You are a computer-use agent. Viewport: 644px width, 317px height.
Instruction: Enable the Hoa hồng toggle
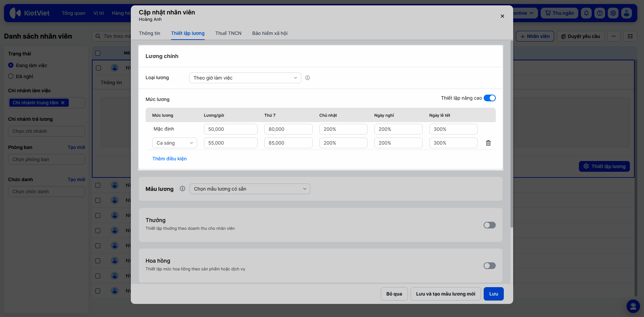(490, 266)
